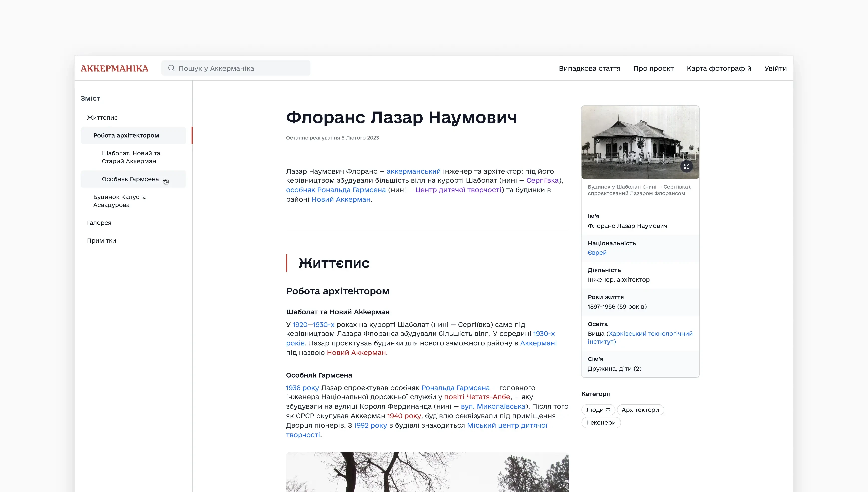Select Робота архітектором in contents sidebar
Viewport: 868px width, 492px height.
126,136
